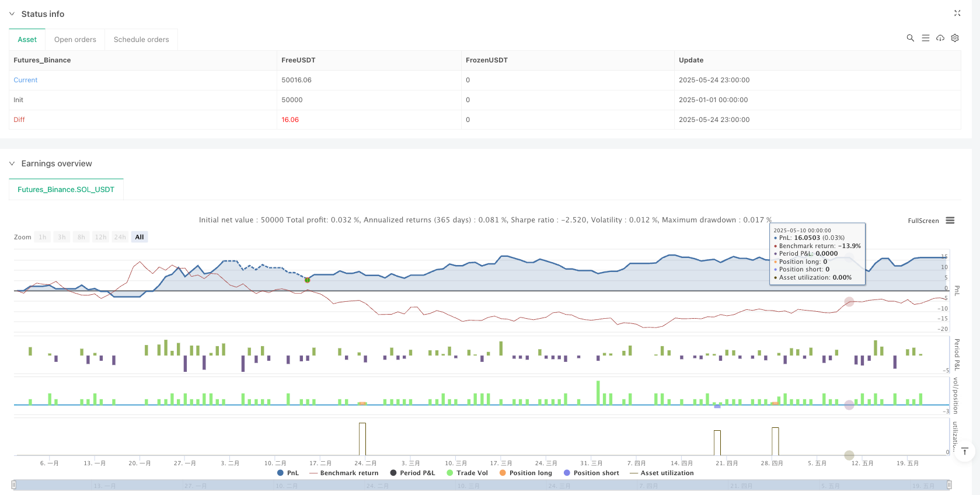Collapse the Earnings overview section

tap(12, 163)
